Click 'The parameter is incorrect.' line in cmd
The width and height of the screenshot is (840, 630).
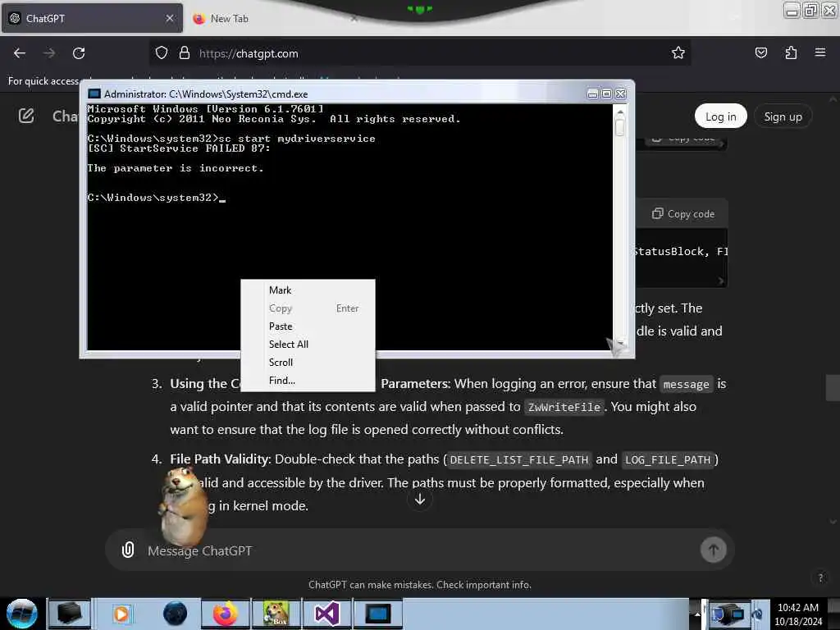[x=176, y=168]
